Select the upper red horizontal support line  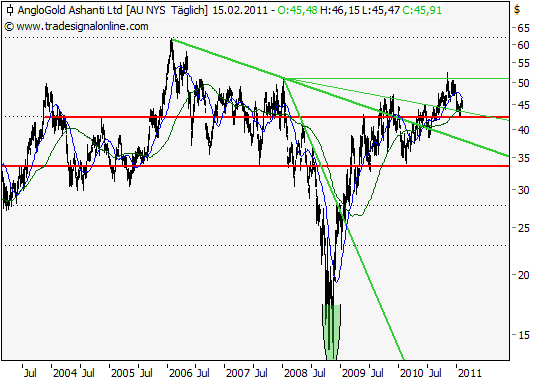click(x=277, y=117)
